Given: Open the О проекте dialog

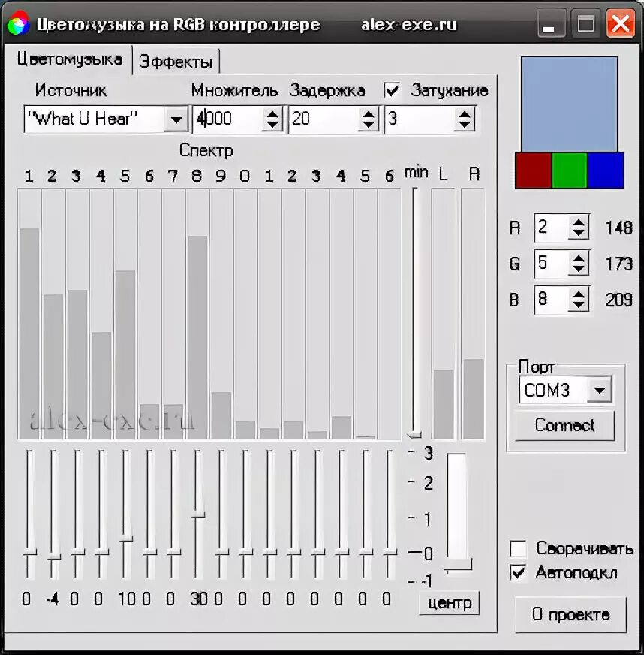Looking at the screenshot, I should 571,614.
